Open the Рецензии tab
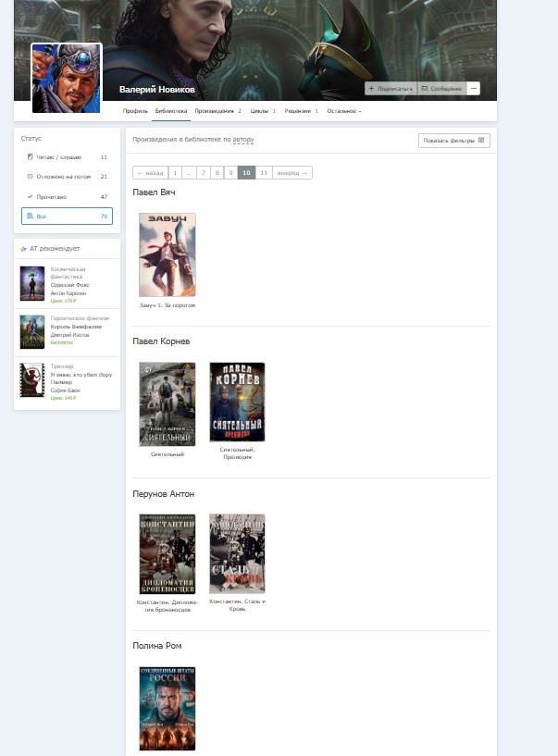This screenshot has width=558, height=756. tap(300, 111)
